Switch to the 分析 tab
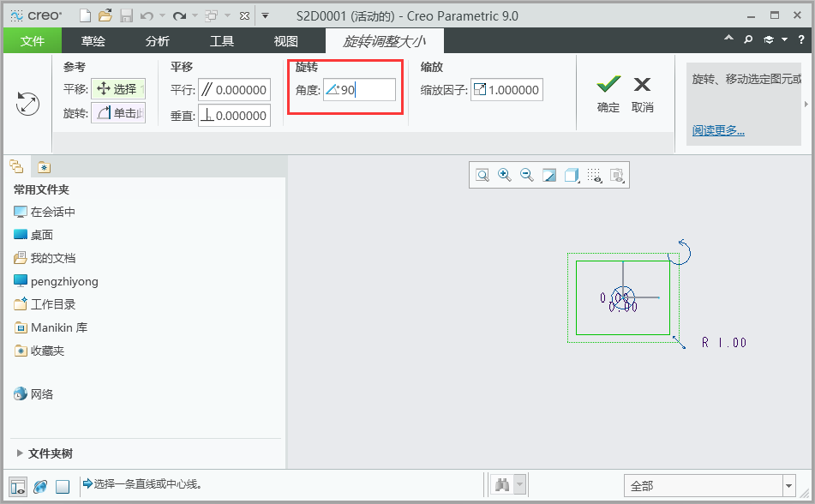The image size is (815, 504). pos(158,41)
